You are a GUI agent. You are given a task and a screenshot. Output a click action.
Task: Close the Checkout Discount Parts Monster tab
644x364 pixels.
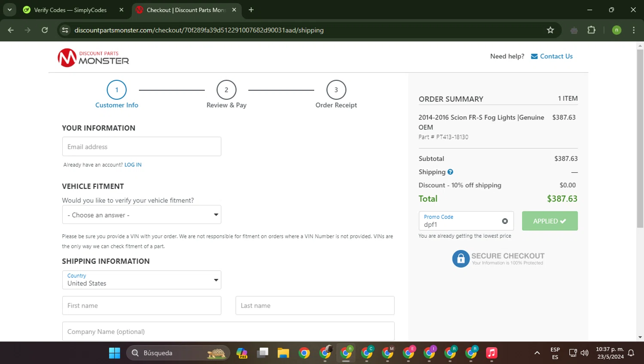(x=234, y=10)
